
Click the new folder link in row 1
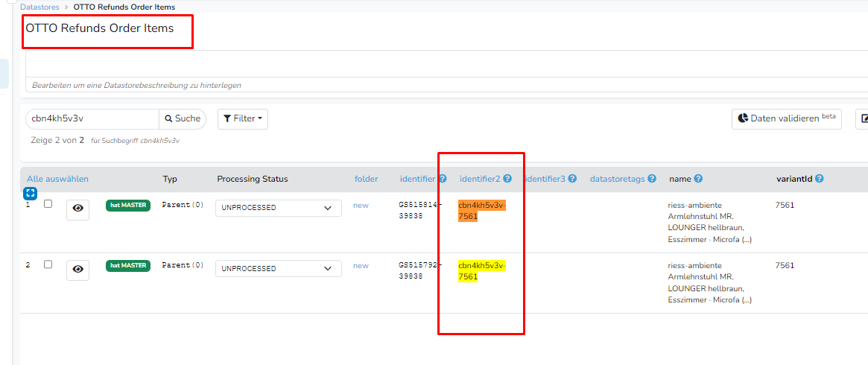click(361, 205)
